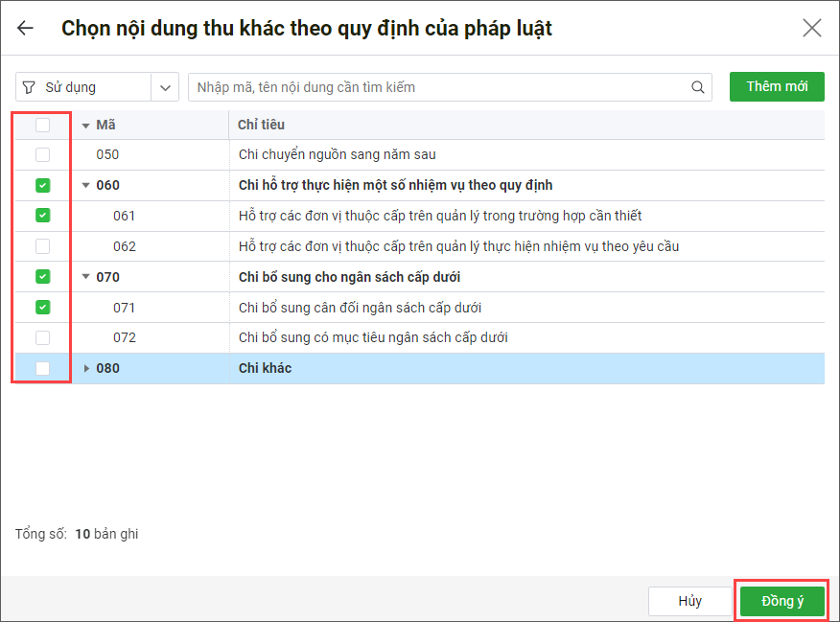Expand the 080 Chi khác group
Viewport: 840px width, 622px height.
pyautogui.click(x=85, y=368)
